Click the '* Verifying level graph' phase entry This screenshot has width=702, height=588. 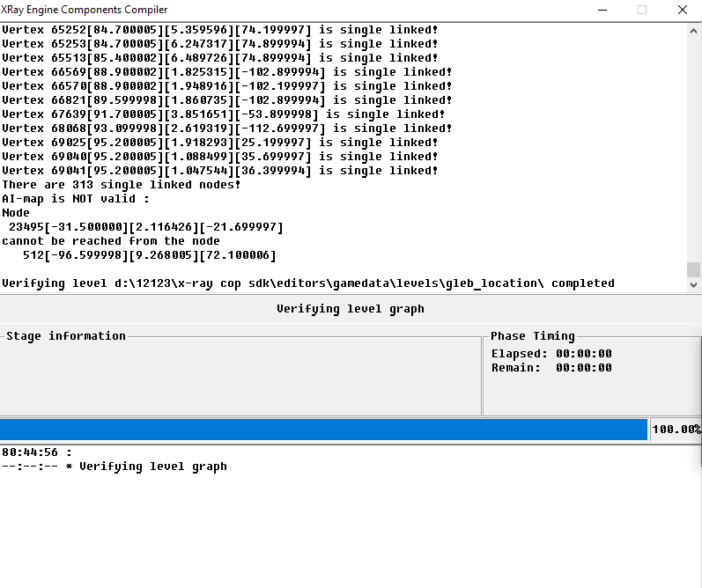tap(146, 467)
